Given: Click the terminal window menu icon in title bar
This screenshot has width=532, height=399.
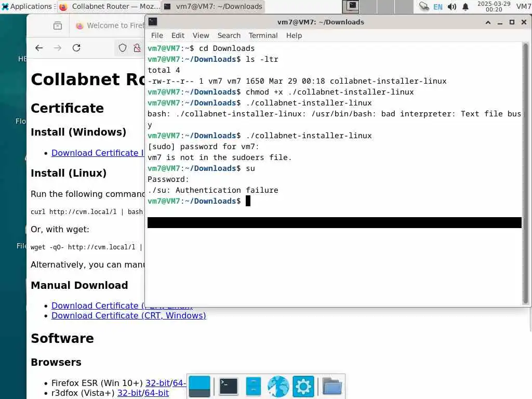Looking at the screenshot, I should [x=153, y=22].
